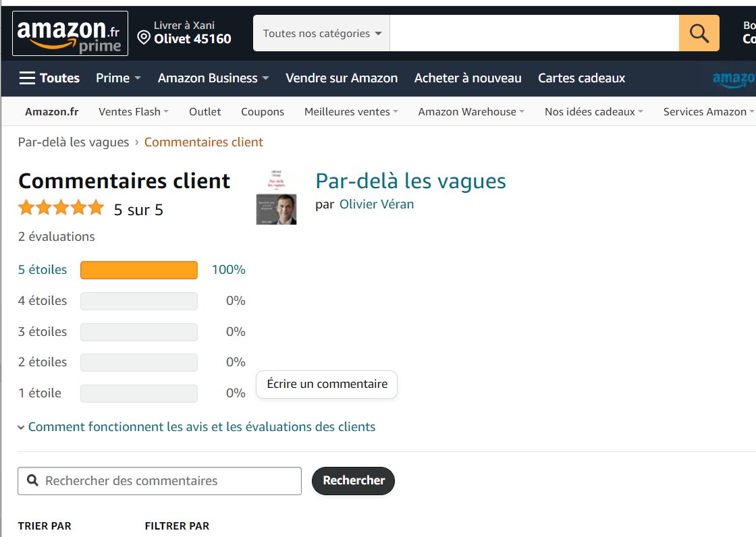Screen dimensions: 756x537
Task: Open the Outlet page
Action: [x=205, y=112]
